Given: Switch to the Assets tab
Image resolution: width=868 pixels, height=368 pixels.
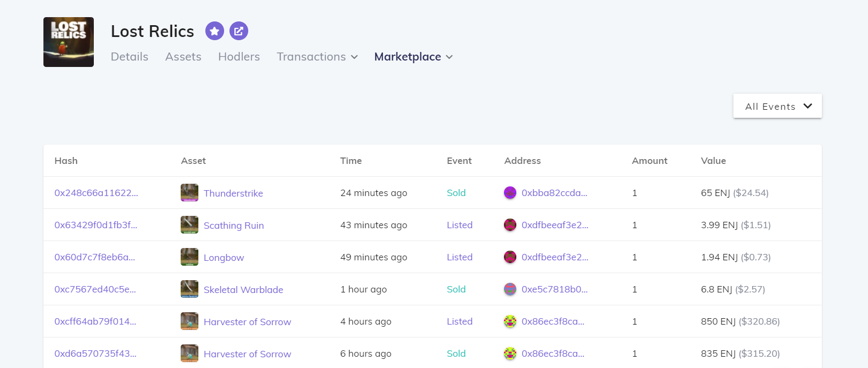Looking at the screenshot, I should (183, 57).
